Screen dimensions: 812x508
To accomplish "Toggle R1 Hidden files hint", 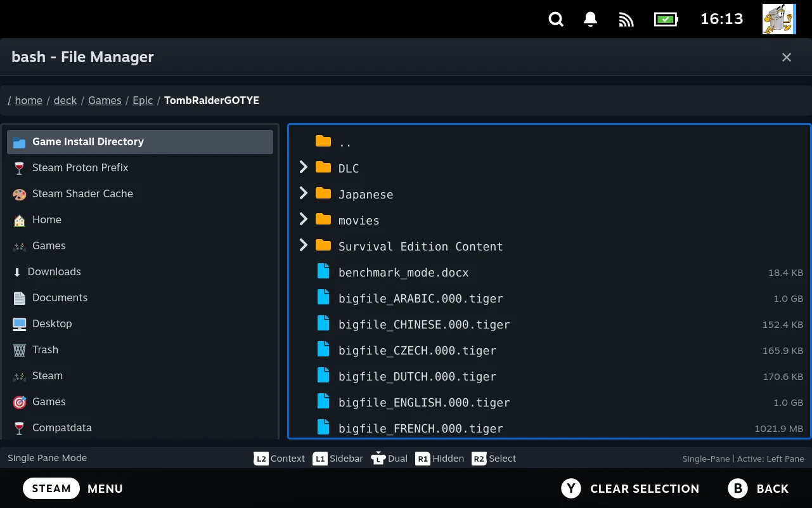I will click(439, 459).
